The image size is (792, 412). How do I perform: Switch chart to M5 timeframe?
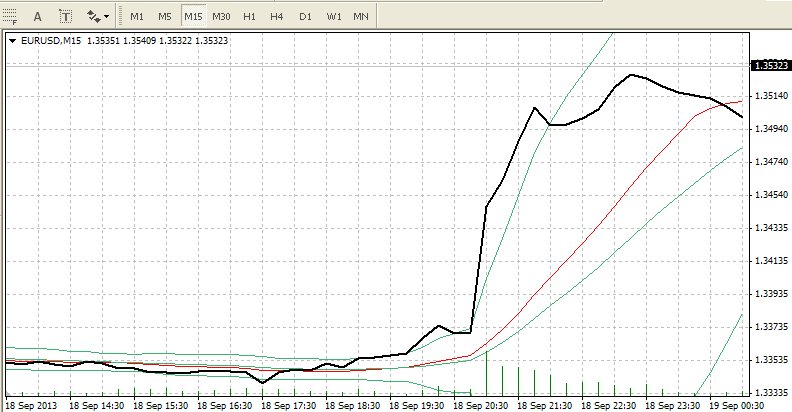[x=165, y=17]
